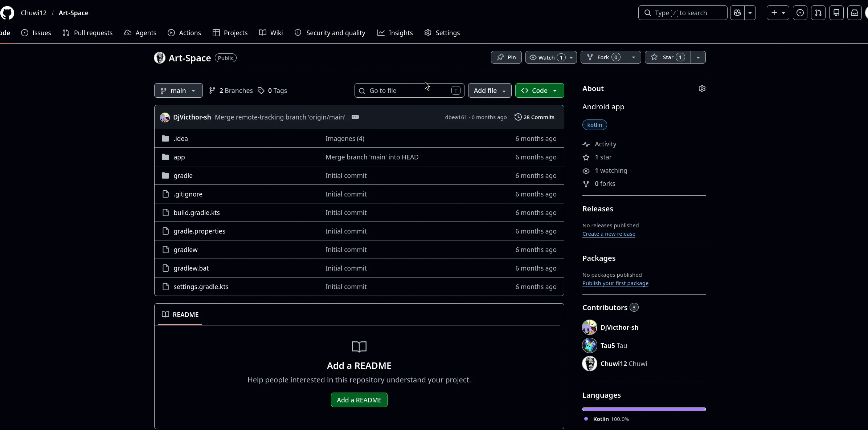Click the Add a README button

pos(359,400)
